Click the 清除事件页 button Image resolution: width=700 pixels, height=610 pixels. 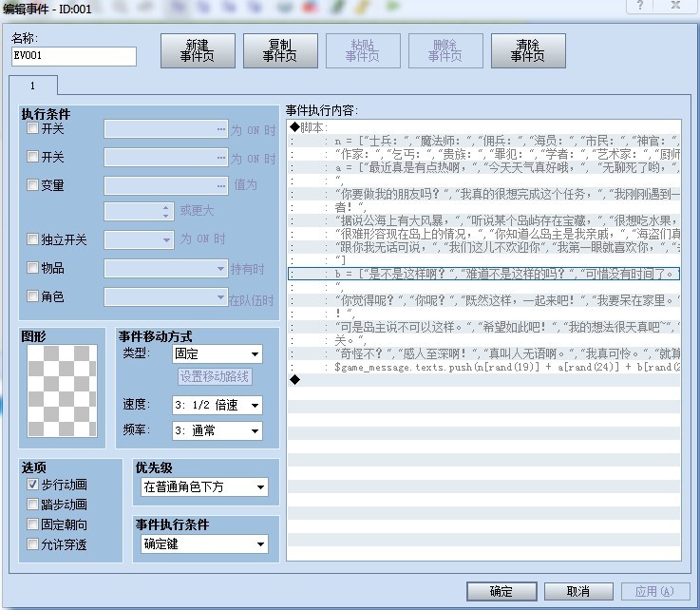pyautogui.click(x=528, y=50)
